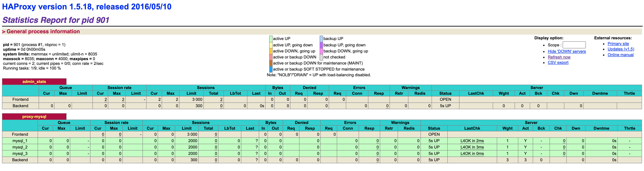Click the proxy-mysql Session rate group header
Viewport: 644px width, 171px height.
tap(116, 123)
